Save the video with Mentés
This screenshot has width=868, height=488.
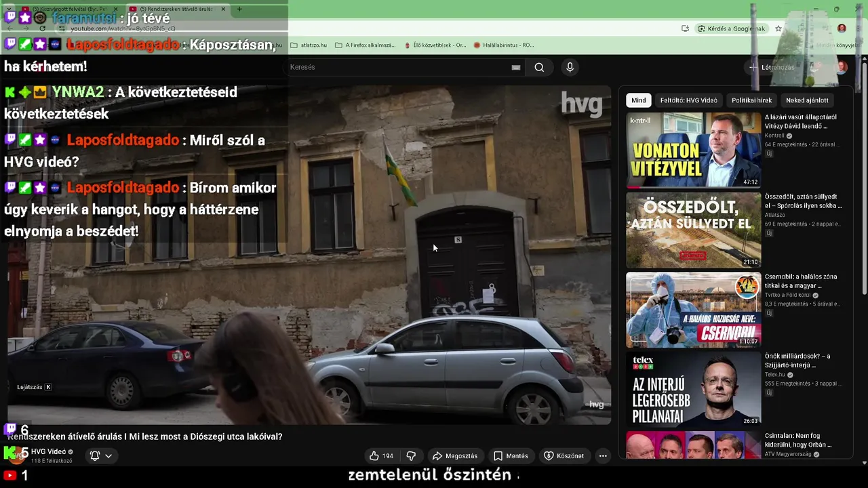click(511, 456)
